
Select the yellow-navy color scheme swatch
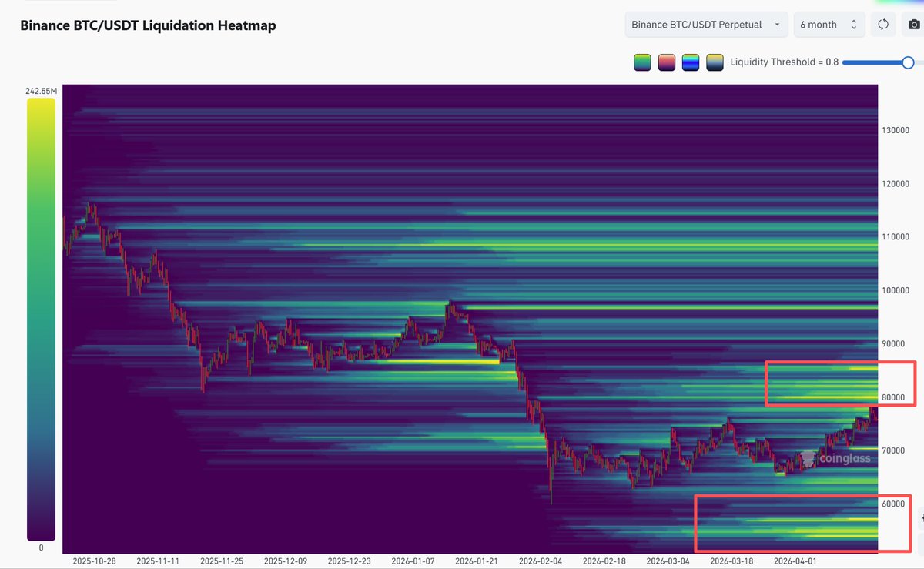click(715, 62)
